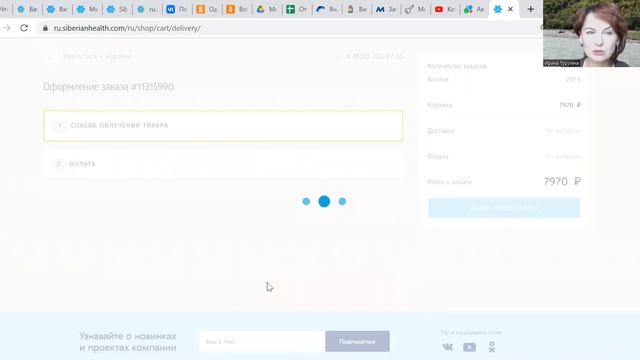The image size is (640, 360).
Task: Click the 8 (800) phone number
Action: pos(374,56)
